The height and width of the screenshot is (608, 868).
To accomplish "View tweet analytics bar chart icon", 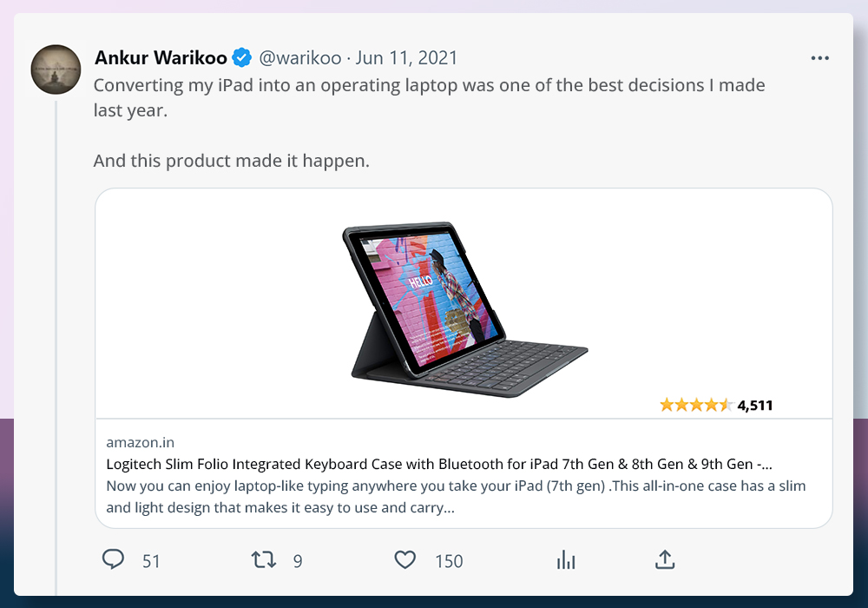I will pos(566,560).
